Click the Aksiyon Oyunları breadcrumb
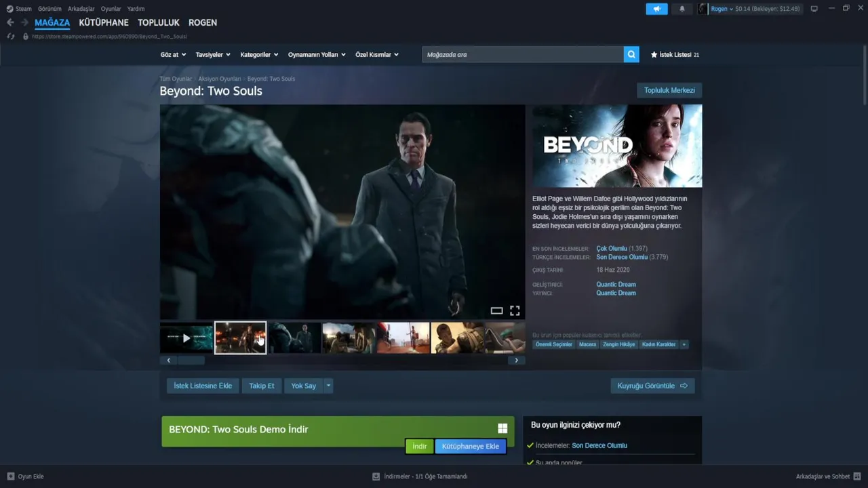 220,79
